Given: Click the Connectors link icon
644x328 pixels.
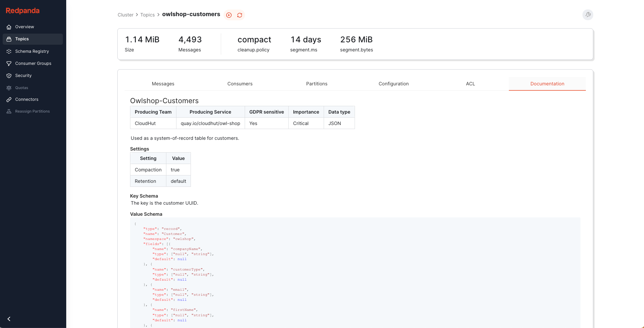Looking at the screenshot, I should click(9, 99).
